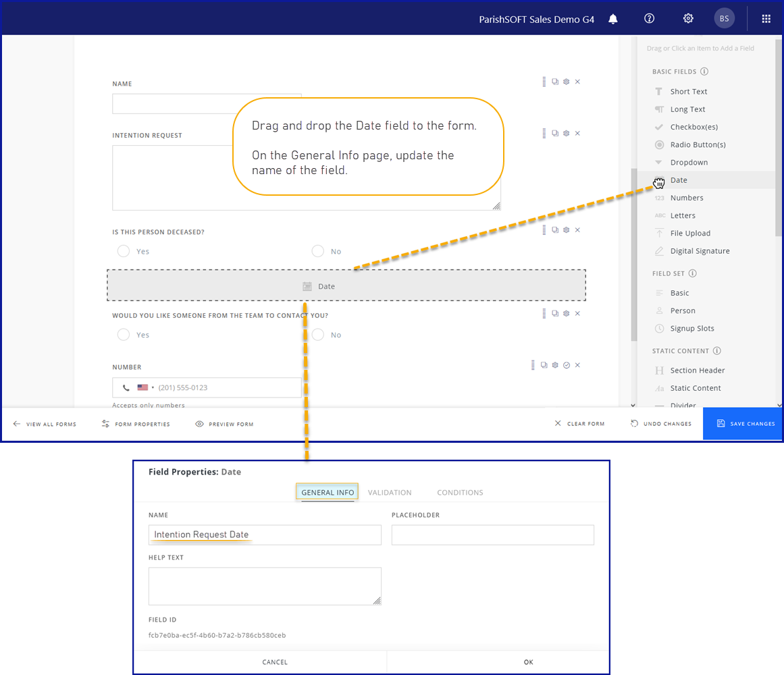Delete the Is This Person Deceased field
784x675 pixels.
[x=577, y=230]
